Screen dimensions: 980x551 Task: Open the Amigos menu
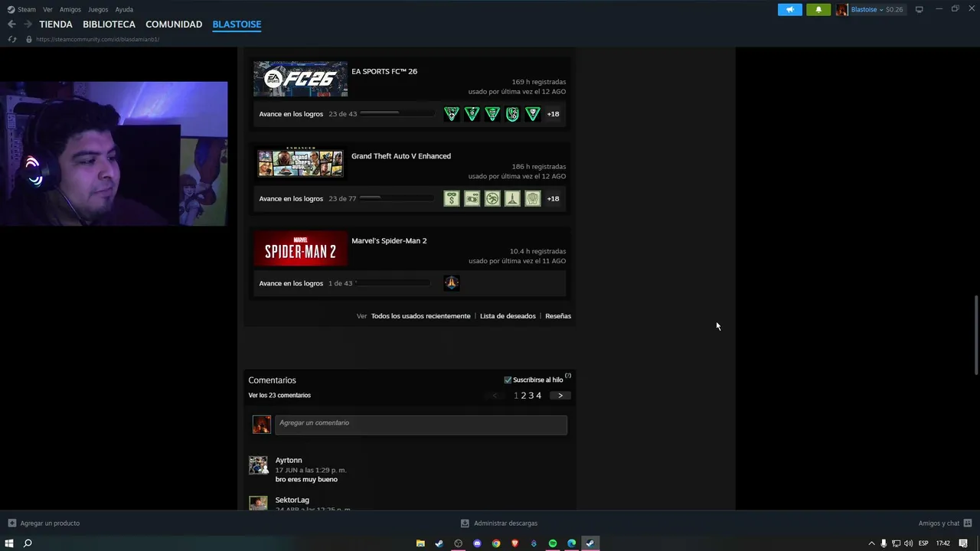(x=70, y=9)
